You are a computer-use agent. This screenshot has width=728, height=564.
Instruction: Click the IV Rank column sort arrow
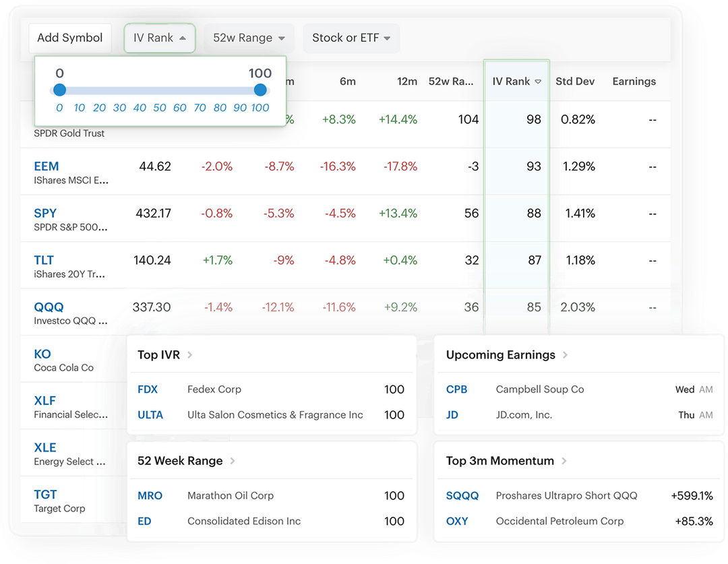[x=539, y=81]
